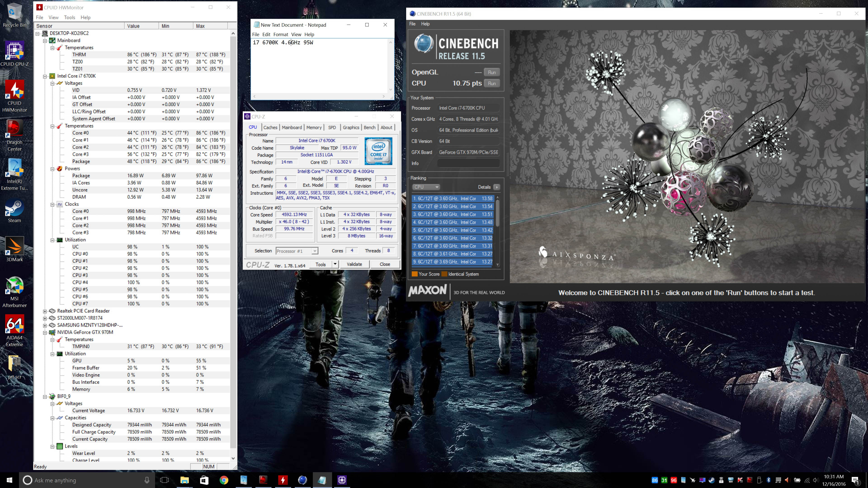The width and height of the screenshot is (868, 488).
Task: Select the Steam desktop icon
Action: coord(14,211)
